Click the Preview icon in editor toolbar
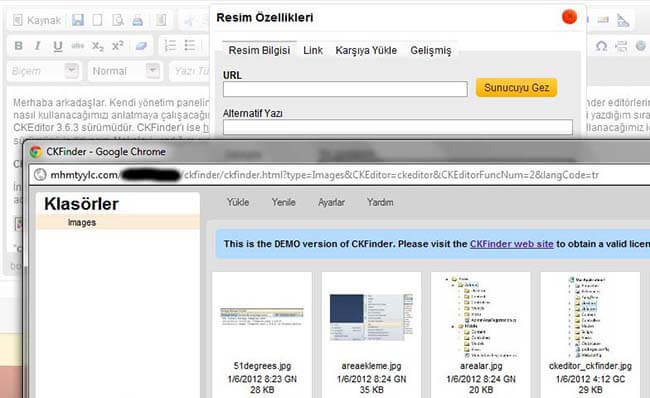The width and height of the screenshot is (650, 398). click(118, 20)
